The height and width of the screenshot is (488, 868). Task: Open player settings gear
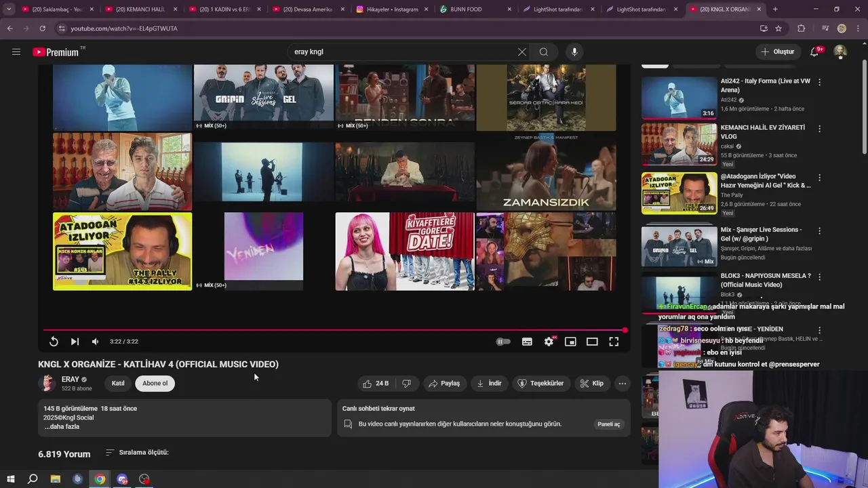[549, 342]
